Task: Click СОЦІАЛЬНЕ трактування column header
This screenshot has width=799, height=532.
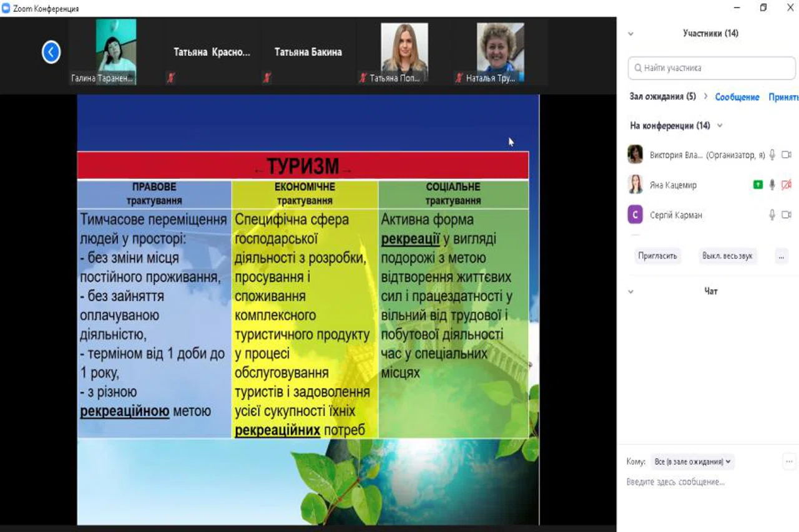Action: [x=453, y=194]
